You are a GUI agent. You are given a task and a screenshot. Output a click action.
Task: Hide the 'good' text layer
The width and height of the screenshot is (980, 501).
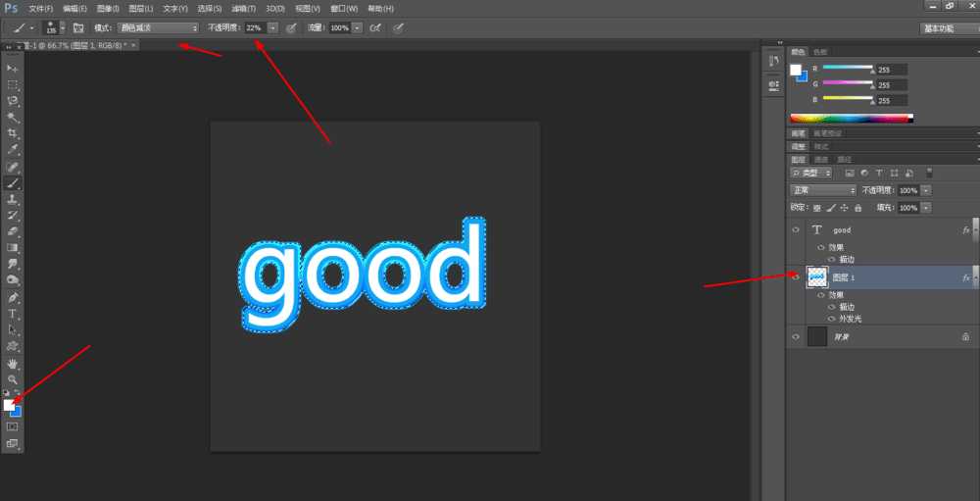click(x=795, y=230)
